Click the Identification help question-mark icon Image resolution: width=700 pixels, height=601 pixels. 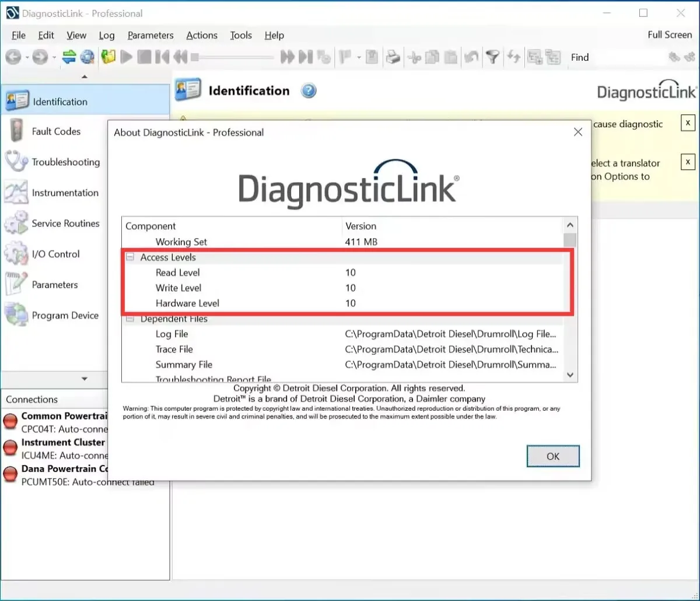(309, 91)
